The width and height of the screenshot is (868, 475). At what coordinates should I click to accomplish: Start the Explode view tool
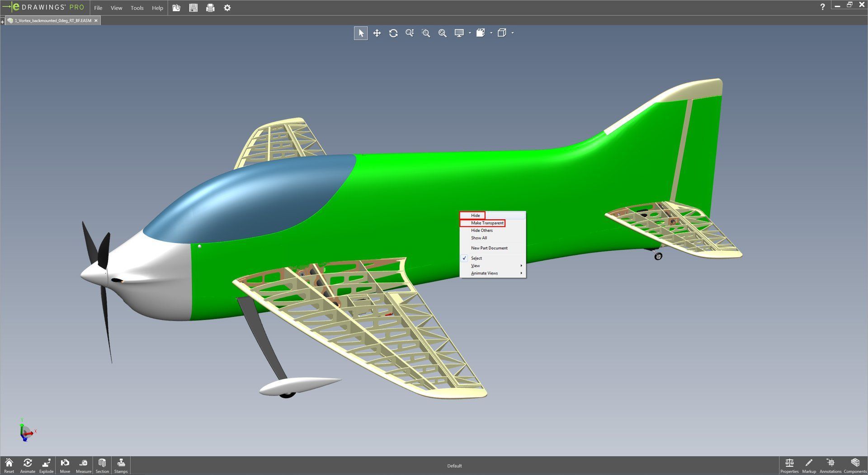(x=46, y=465)
